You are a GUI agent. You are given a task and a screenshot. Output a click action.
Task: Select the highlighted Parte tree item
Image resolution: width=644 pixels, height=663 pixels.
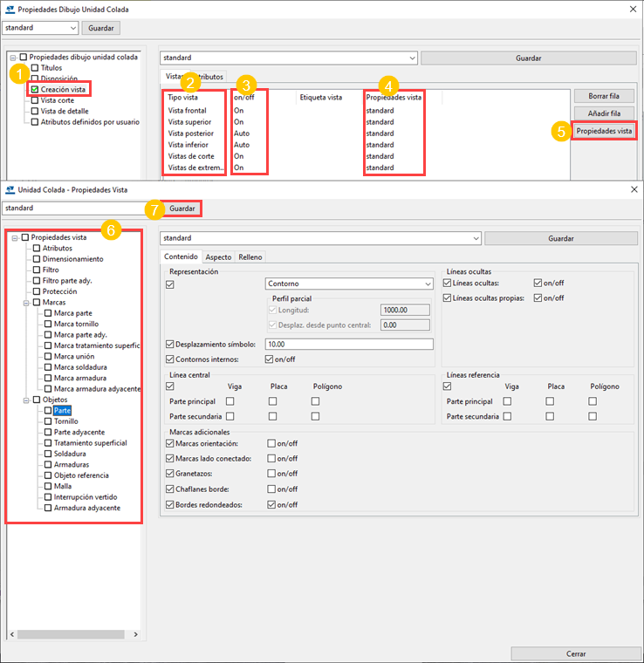pos(62,411)
